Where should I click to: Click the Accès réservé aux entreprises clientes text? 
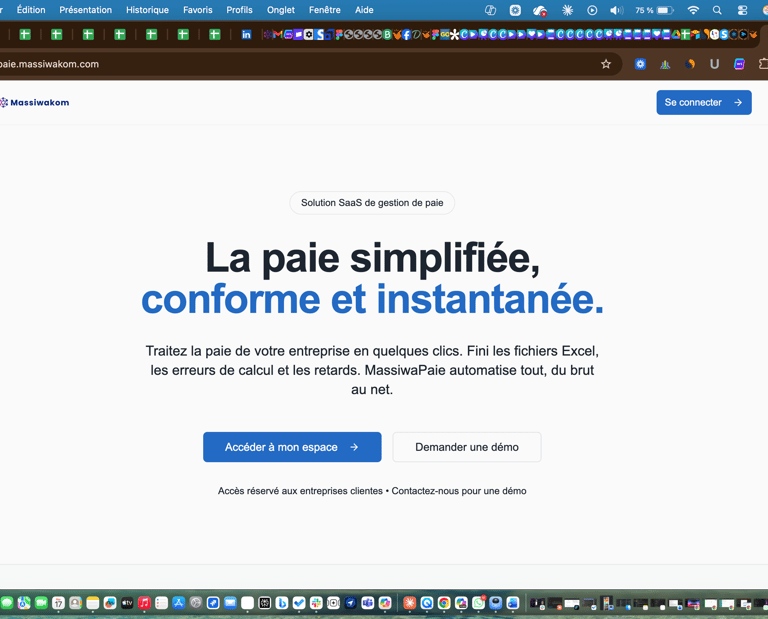300,491
